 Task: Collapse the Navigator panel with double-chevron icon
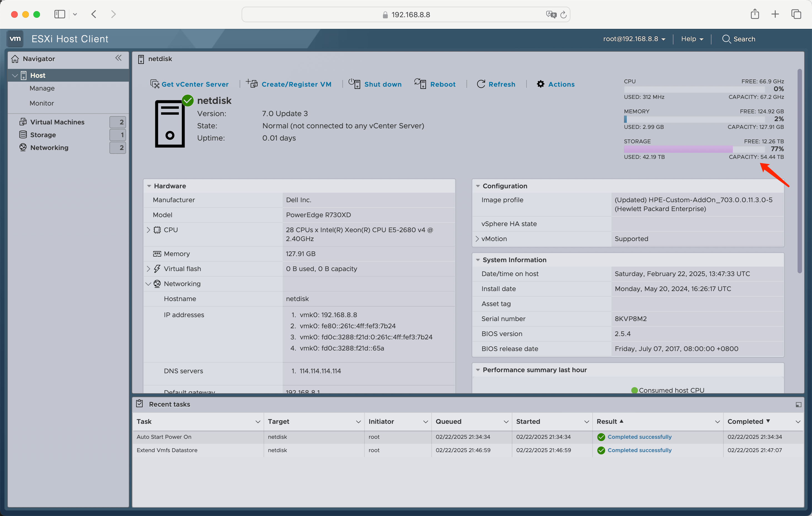(118, 58)
